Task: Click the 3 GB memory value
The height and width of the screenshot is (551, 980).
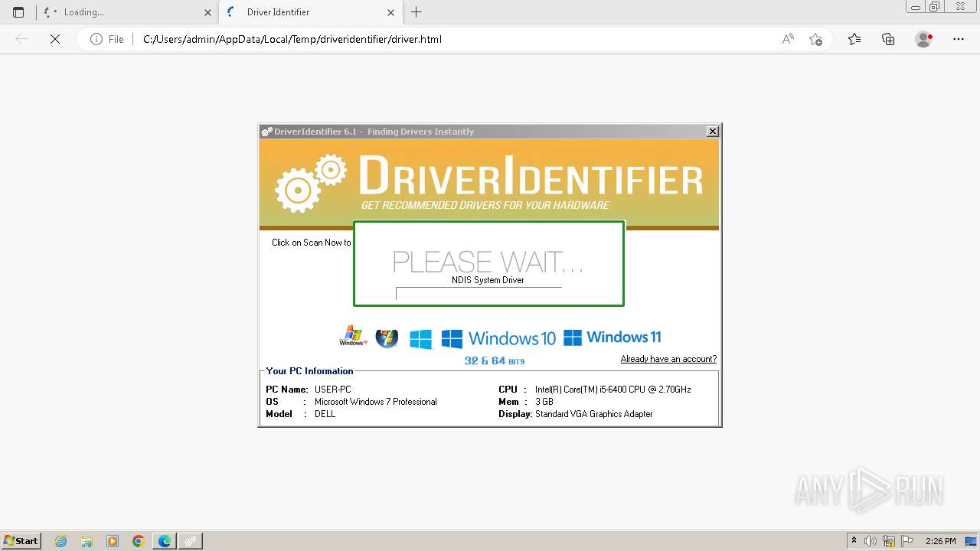Action: point(544,402)
